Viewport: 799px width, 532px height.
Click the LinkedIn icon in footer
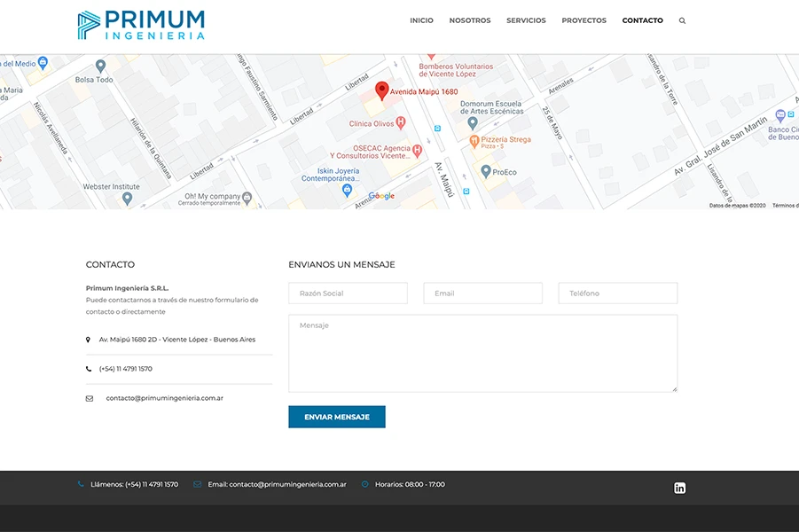pos(679,488)
